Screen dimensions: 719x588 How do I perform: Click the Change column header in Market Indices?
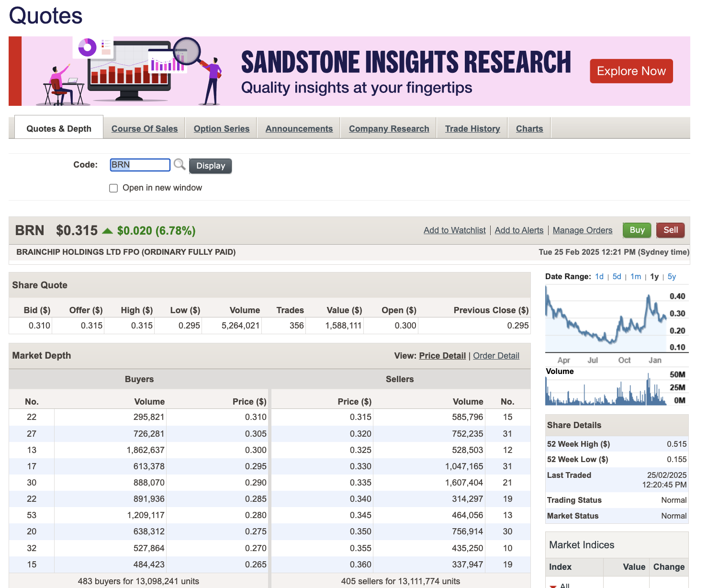(x=669, y=567)
